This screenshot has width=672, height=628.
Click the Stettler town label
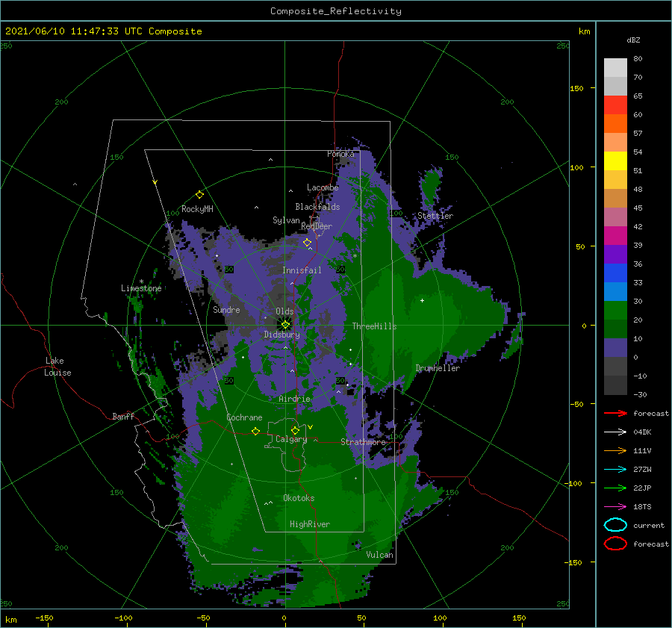click(435, 216)
